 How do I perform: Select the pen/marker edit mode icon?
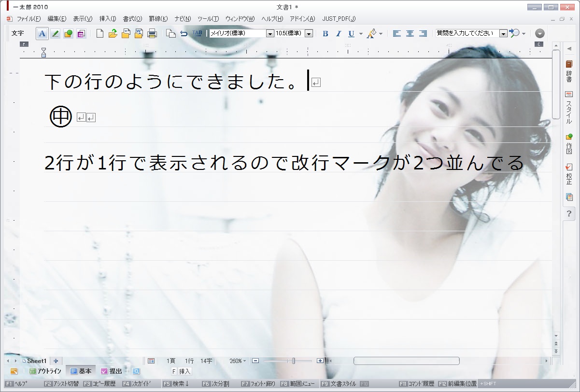[x=55, y=33]
